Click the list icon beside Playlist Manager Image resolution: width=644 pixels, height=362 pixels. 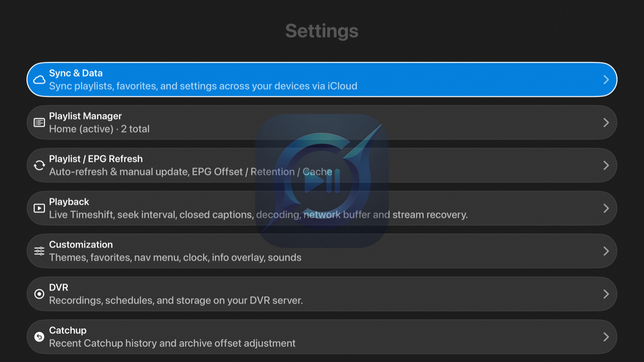coord(40,122)
